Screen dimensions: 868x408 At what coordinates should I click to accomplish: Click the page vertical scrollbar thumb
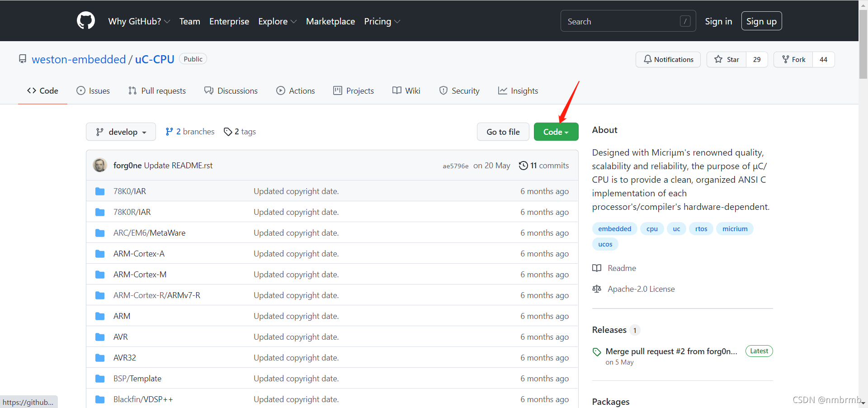(863, 44)
